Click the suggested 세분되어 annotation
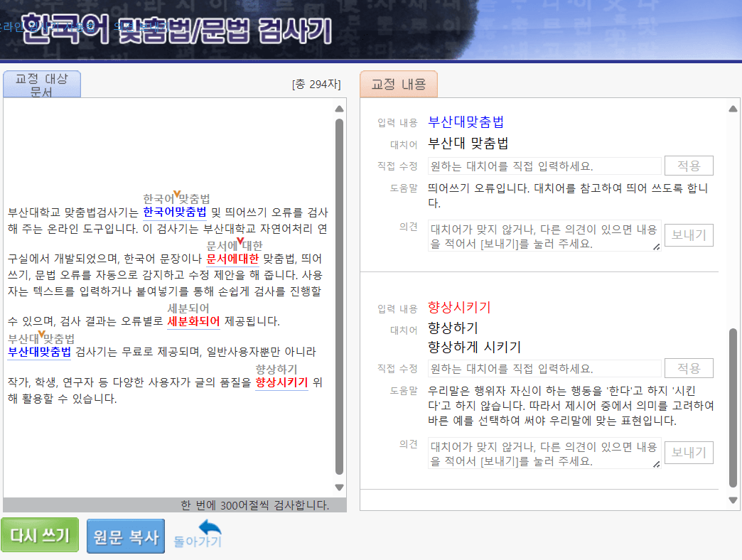This screenshot has width=742, height=560. pos(188,308)
